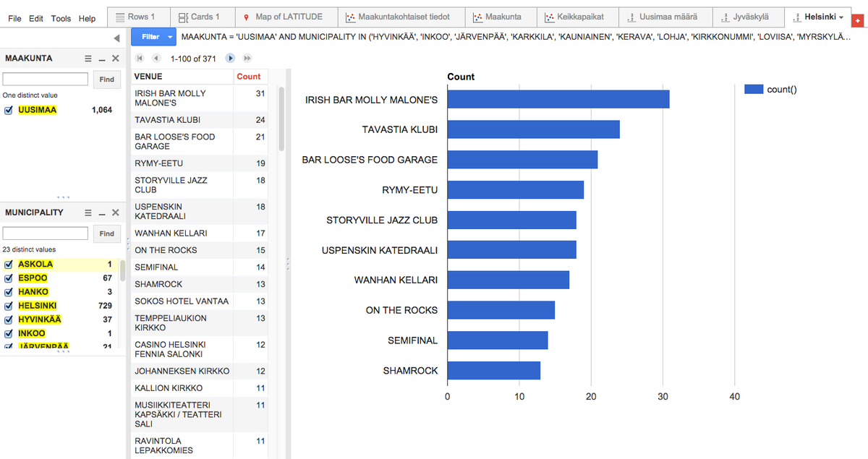Viewport: 868px width, 459px height.
Task: Click the count() legend color swatch
Action: point(754,89)
